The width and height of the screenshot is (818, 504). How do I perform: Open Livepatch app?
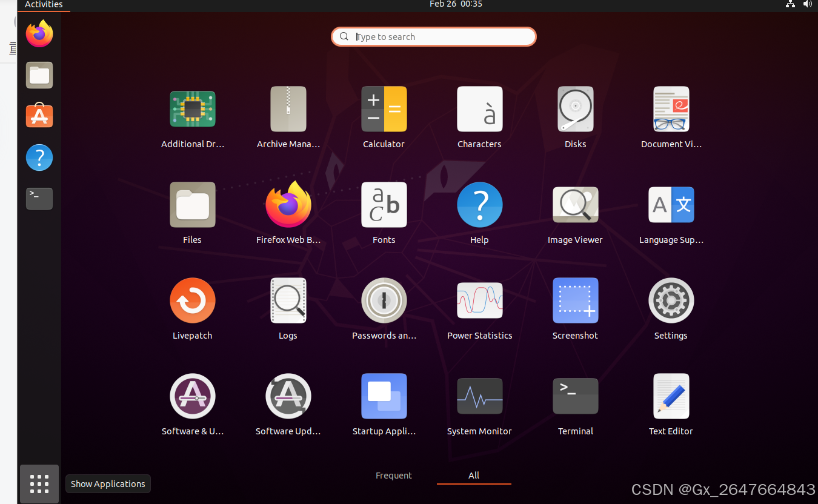(193, 300)
